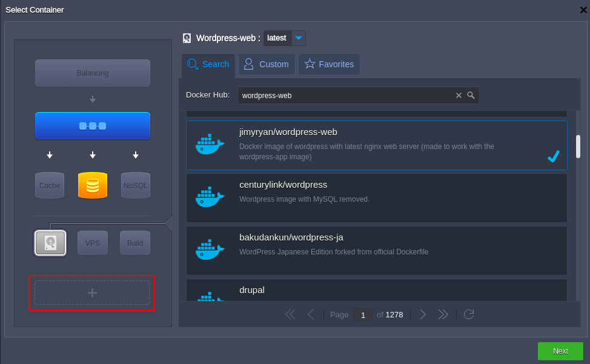The image size is (590, 364).
Task: Click the Cache node
Action: pos(50,185)
